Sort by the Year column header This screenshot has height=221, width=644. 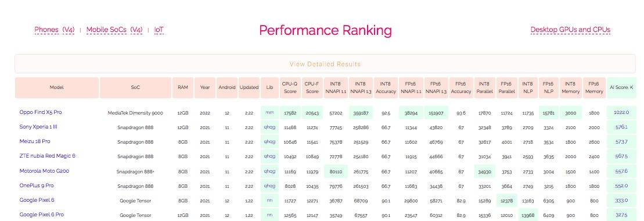[x=205, y=88]
